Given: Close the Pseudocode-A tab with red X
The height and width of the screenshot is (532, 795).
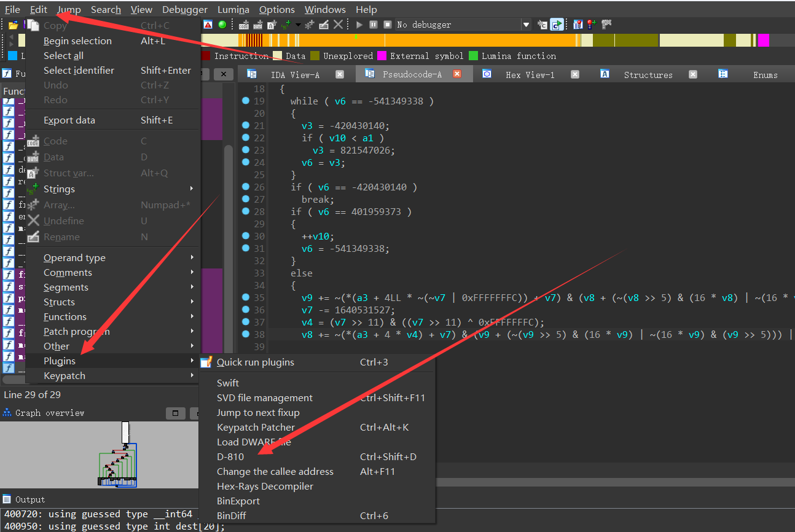Looking at the screenshot, I should pos(457,74).
